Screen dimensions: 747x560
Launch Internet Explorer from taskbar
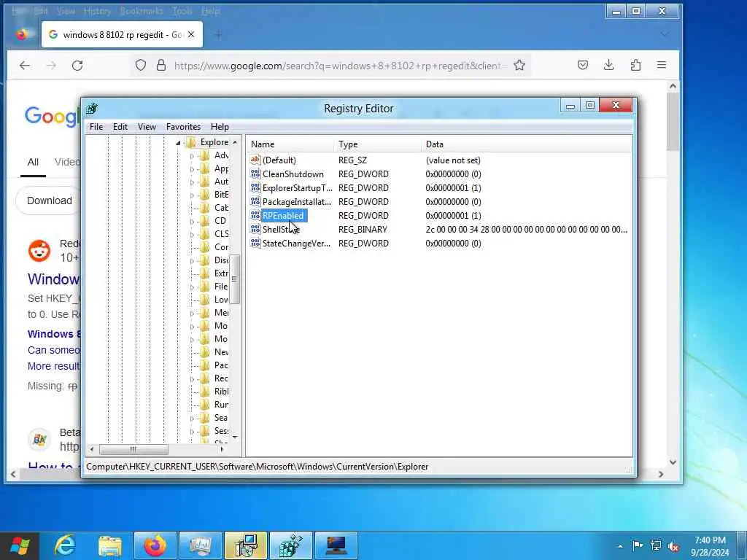(x=65, y=545)
